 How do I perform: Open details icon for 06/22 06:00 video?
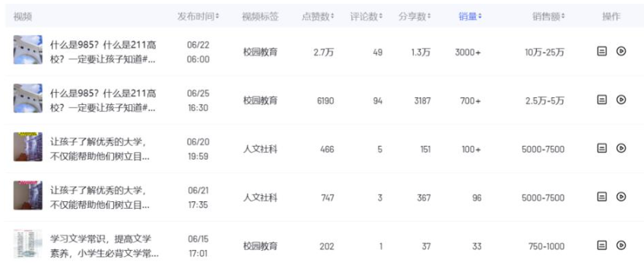pos(601,52)
